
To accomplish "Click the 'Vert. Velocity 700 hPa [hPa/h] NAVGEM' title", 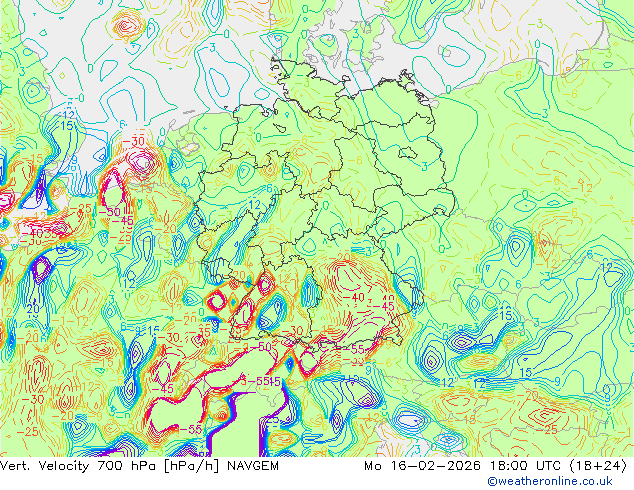I will 139,466.
